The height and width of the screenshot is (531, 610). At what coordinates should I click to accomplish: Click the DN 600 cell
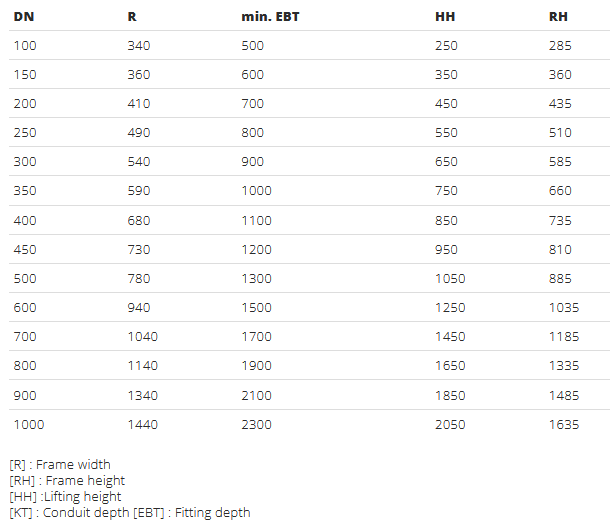[24, 308]
